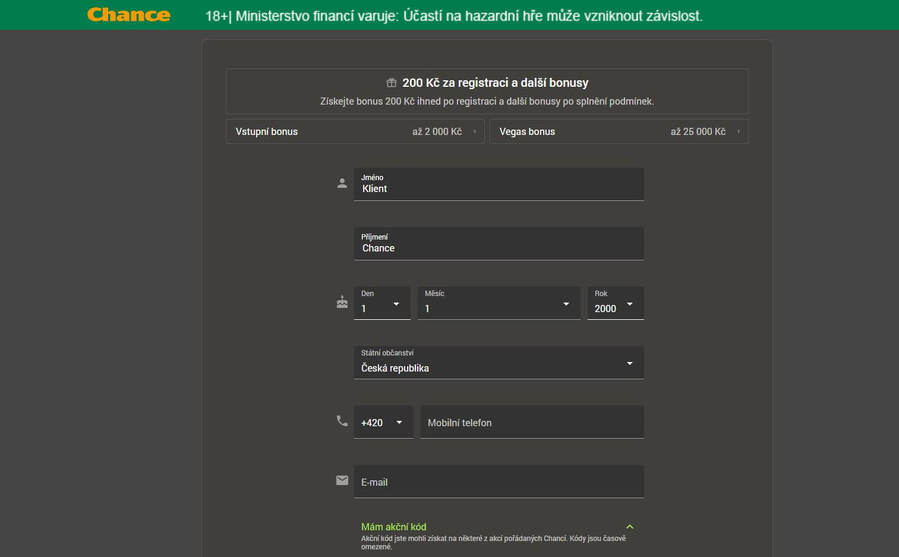Click the Akční kód explanation text
The height and width of the screenshot is (557, 899).
pos(493,543)
